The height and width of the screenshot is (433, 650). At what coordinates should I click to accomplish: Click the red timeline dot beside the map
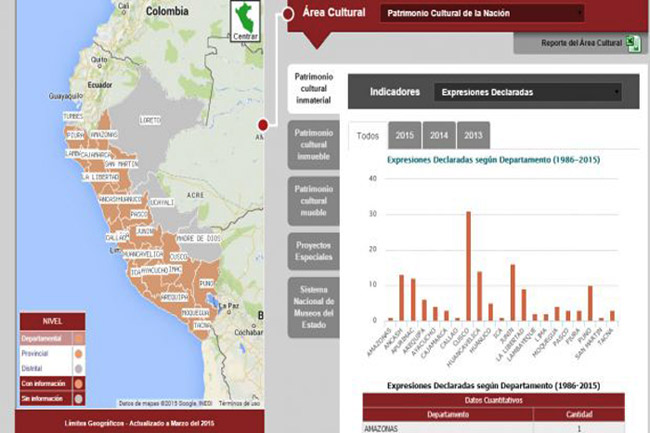[x=262, y=125]
